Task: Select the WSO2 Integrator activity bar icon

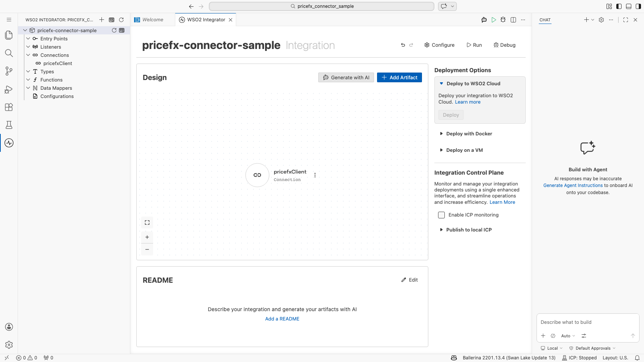Action: 9,143
